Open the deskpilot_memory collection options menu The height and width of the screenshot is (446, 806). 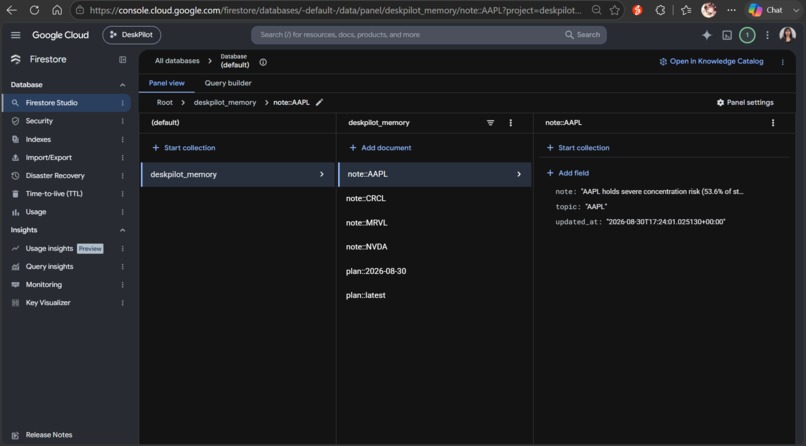(x=510, y=123)
